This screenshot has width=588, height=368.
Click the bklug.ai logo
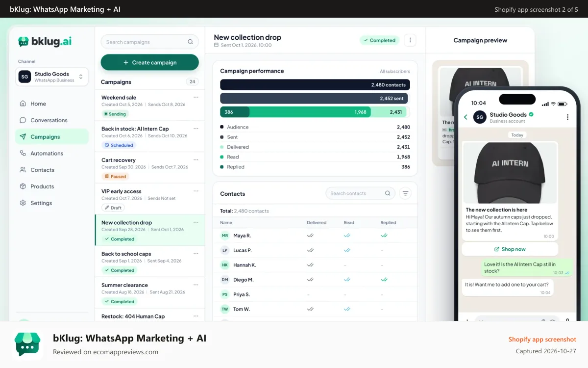coord(45,42)
